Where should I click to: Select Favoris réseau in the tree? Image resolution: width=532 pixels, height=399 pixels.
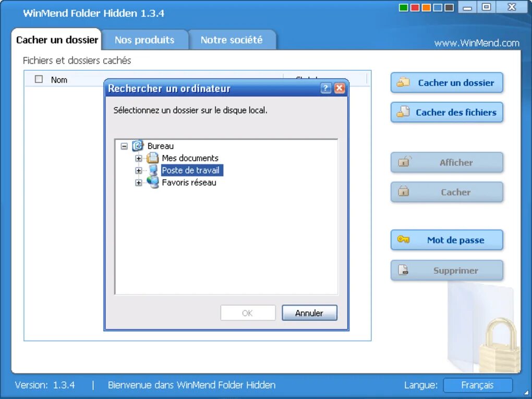[189, 183]
